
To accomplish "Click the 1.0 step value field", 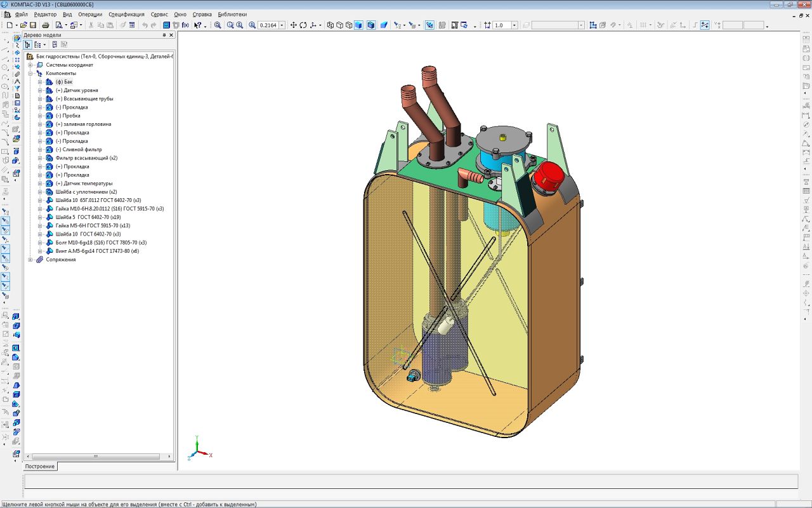I will point(502,25).
